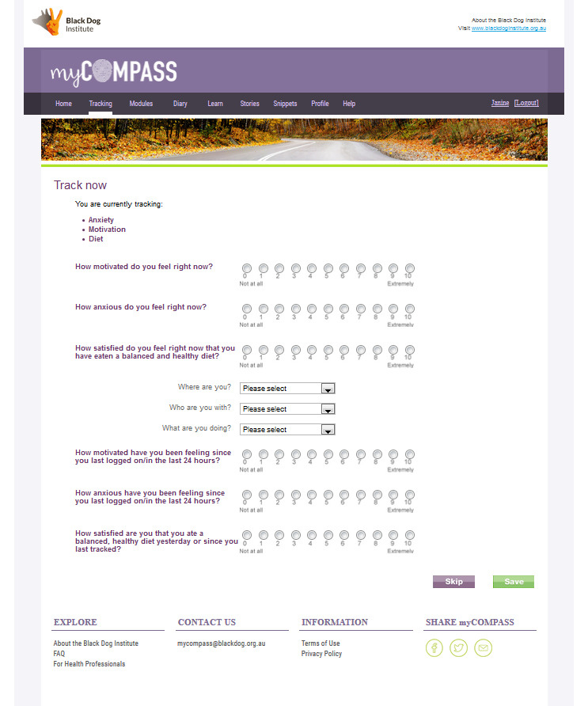Rate current motivation as 10
Viewport: 588px width, 706px height.
click(x=409, y=268)
